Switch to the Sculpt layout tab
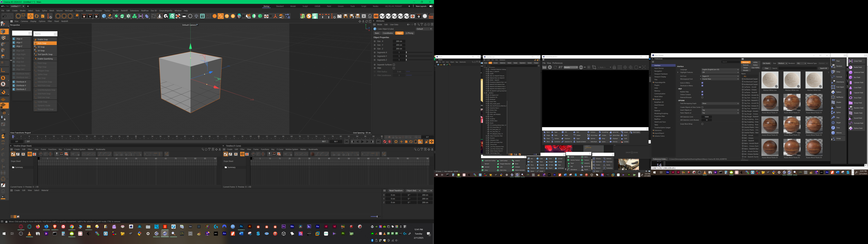 [305, 6]
